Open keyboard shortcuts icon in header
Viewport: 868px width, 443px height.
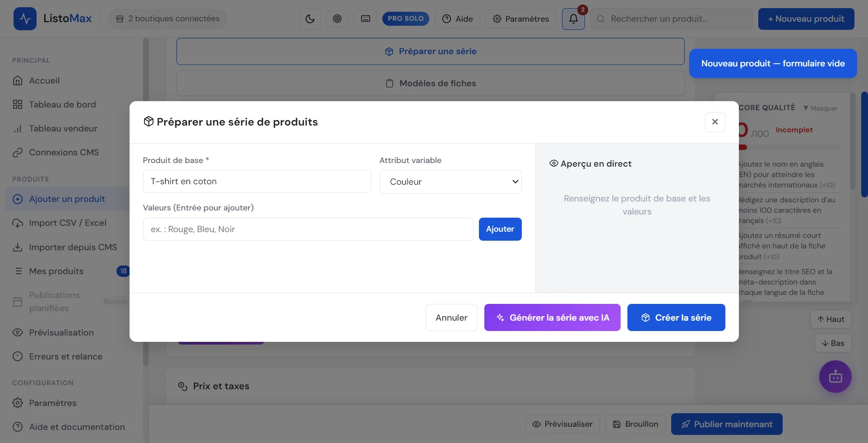tap(366, 19)
